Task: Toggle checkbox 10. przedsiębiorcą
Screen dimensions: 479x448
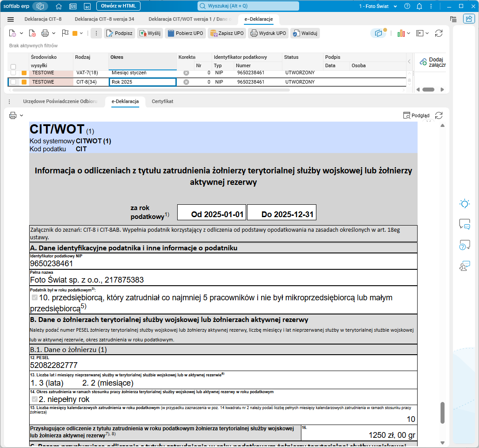Action: point(34,297)
